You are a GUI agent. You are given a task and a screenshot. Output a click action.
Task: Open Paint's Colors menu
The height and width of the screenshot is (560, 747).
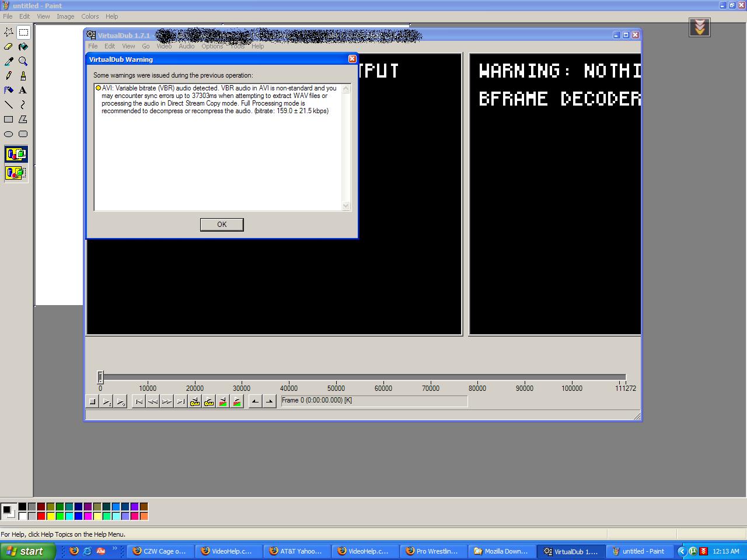pyautogui.click(x=90, y=16)
